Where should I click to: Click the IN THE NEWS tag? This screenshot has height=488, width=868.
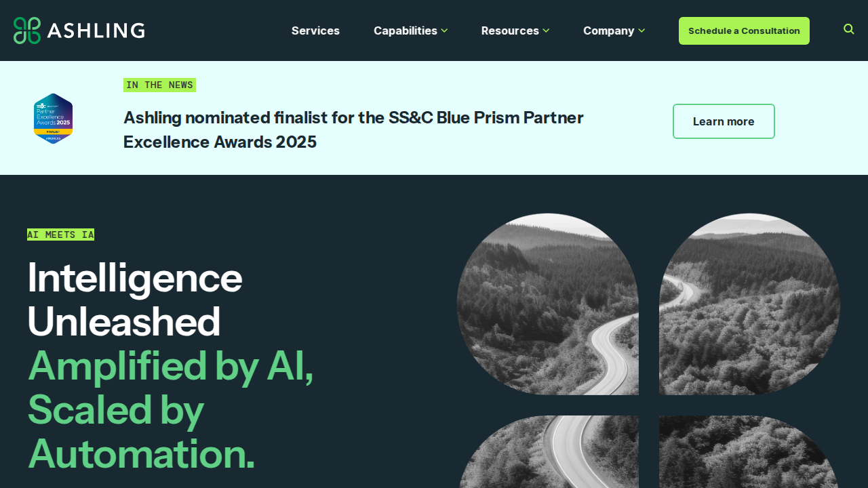click(x=159, y=85)
